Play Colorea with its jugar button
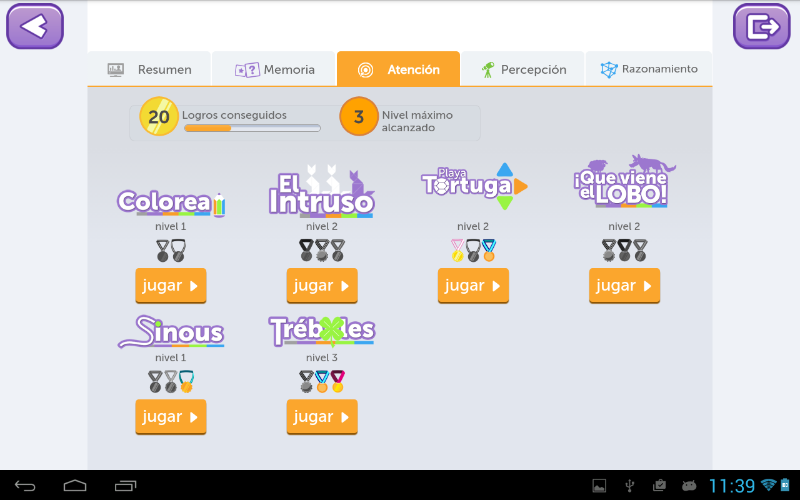The image size is (800, 500). point(171,286)
